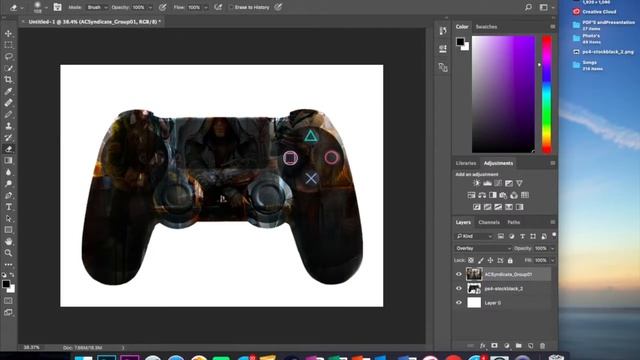Select the Eraser tool in toolbar
Screen dimensions: 640x360
coord(8,149)
